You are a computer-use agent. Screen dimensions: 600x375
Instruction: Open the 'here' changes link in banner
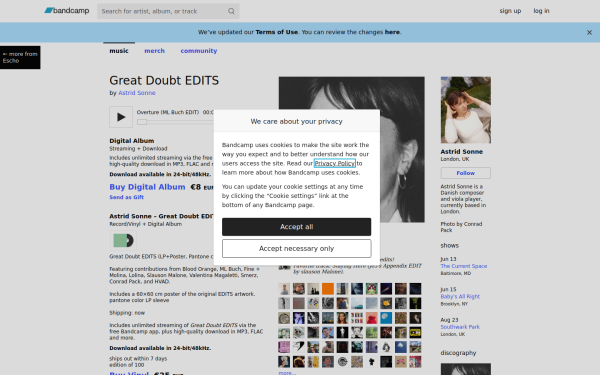tap(392, 32)
